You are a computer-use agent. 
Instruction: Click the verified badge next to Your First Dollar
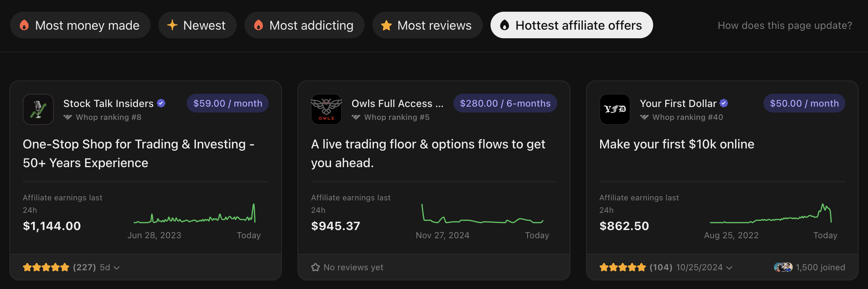click(725, 103)
